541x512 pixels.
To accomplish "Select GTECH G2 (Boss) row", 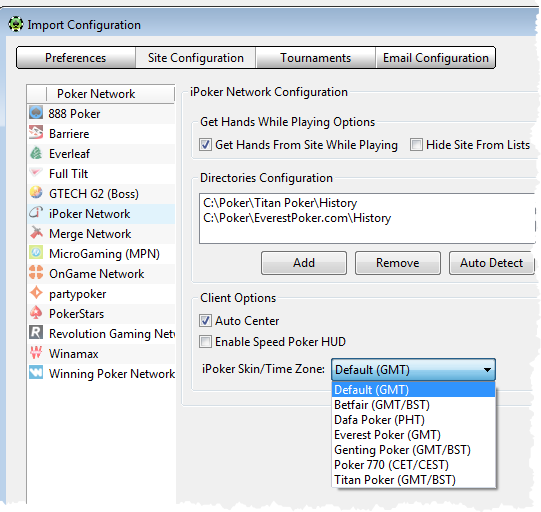I will point(101,194).
